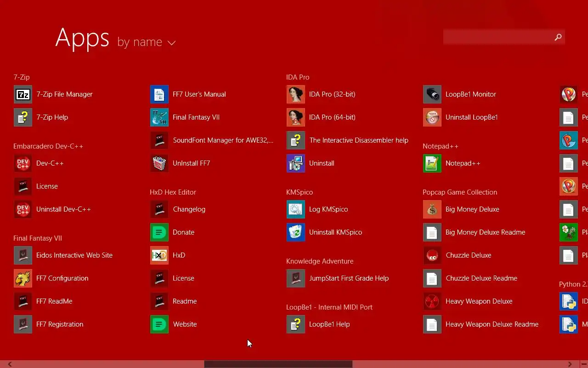Open the Heavy Weapon Deluxe Readme entry
This screenshot has height=368, width=588.
tap(481, 324)
